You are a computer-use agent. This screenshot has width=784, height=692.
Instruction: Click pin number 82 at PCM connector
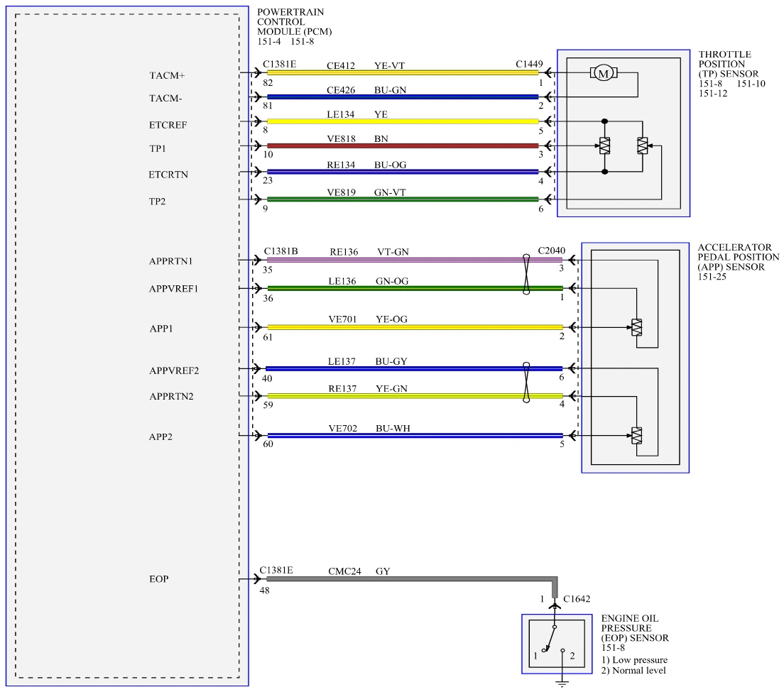tap(268, 83)
